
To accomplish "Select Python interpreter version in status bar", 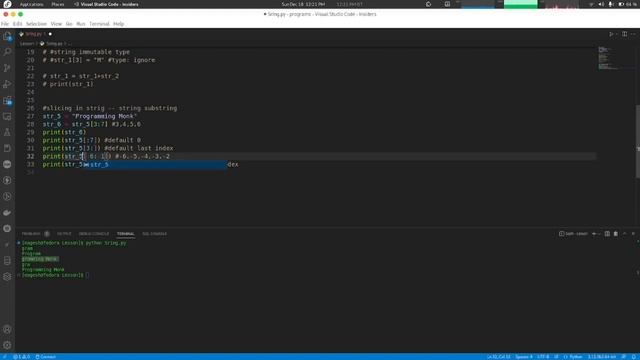I will click(x=602, y=357).
